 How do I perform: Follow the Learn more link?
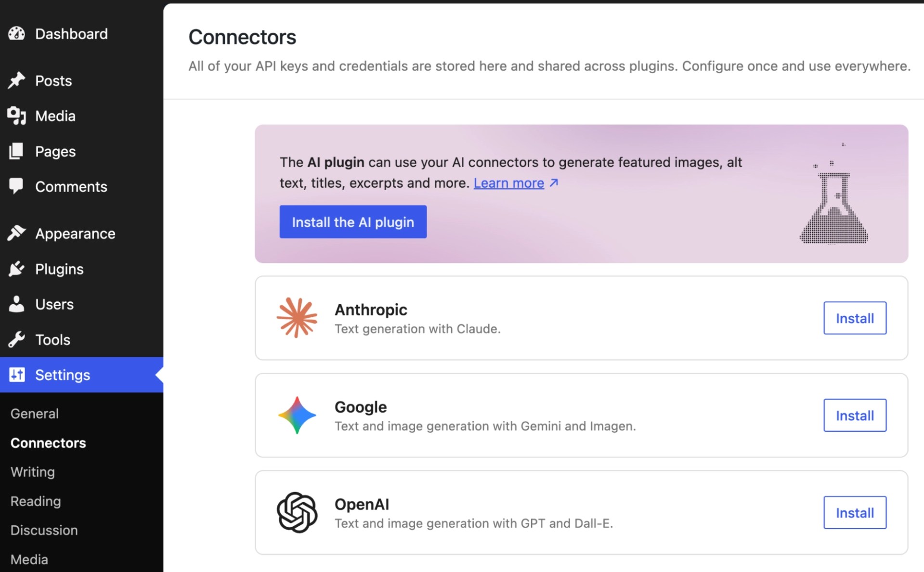[509, 183]
